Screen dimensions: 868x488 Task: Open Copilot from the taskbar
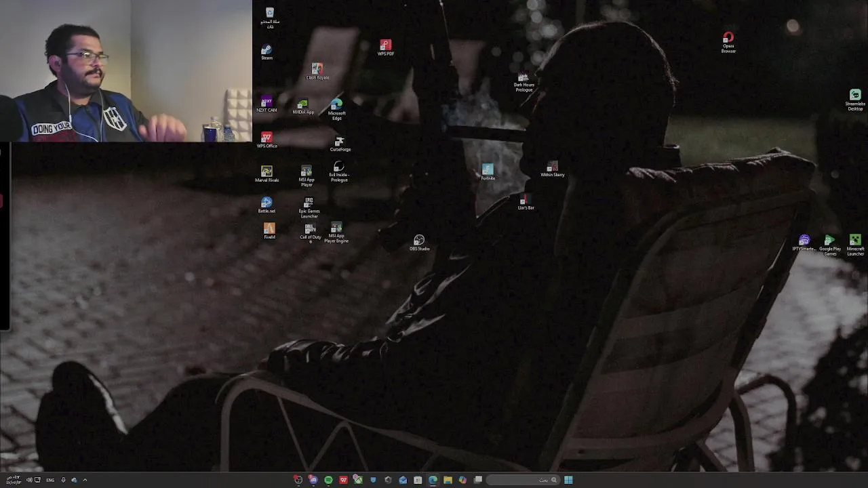[x=462, y=480]
